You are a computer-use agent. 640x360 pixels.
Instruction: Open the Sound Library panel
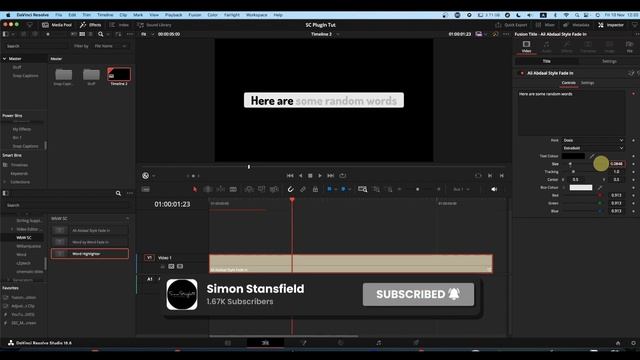click(x=154, y=25)
